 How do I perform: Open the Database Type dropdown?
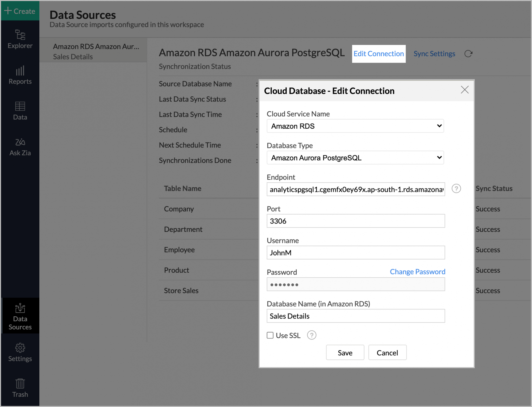[355, 158]
